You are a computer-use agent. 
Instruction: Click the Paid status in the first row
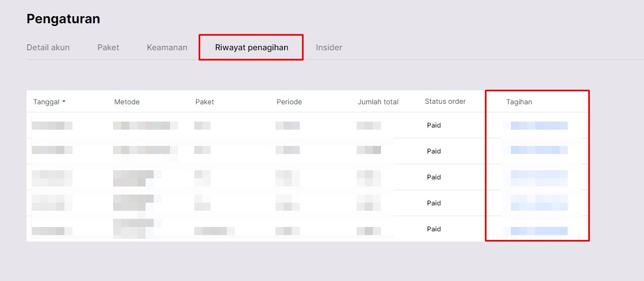pyautogui.click(x=434, y=125)
